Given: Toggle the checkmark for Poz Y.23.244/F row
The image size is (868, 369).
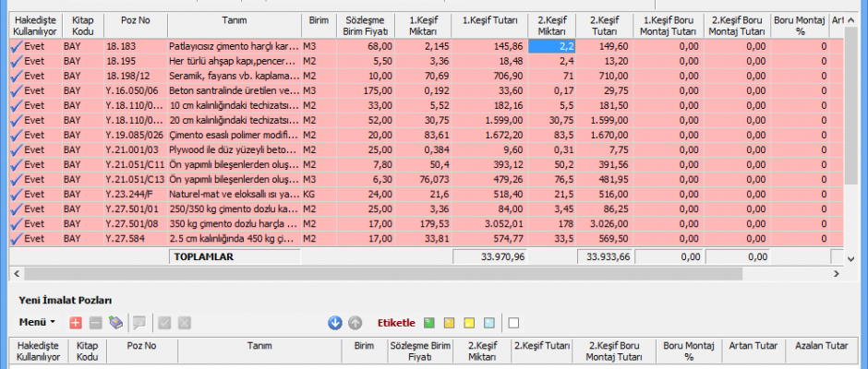Looking at the screenshot, I should [x=16, y=196].
